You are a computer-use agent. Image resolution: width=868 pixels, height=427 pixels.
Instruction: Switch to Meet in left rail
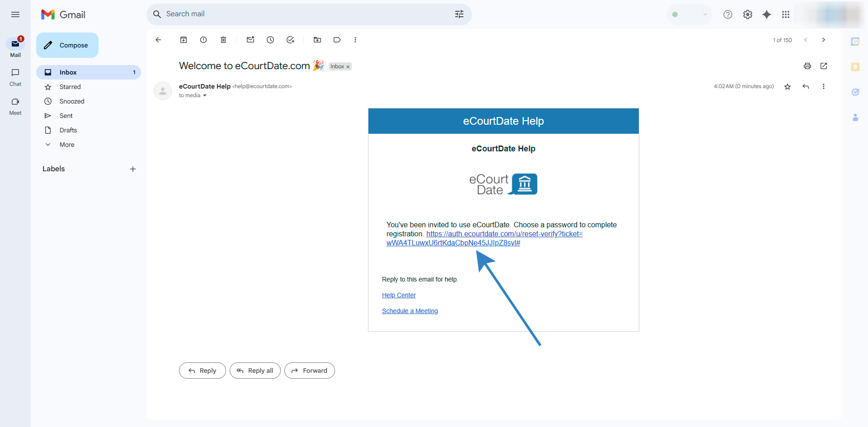(x=15, y=106)
